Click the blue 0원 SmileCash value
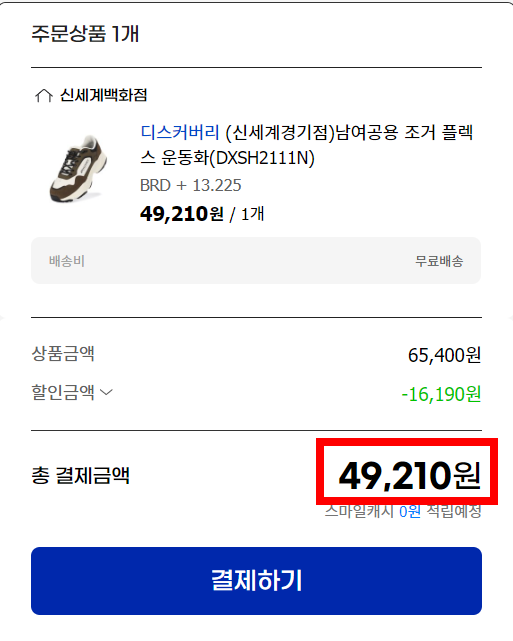This screenshot has height=641, width=513. [410, 511]
